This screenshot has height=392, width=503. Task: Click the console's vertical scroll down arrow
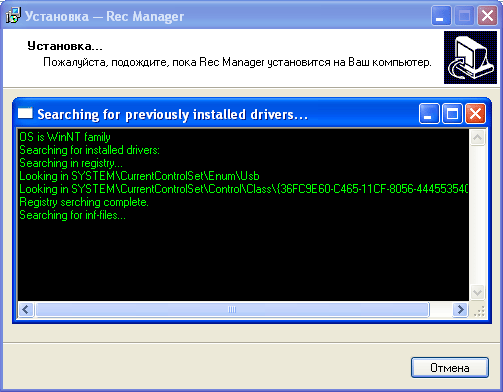coord(477,292)
